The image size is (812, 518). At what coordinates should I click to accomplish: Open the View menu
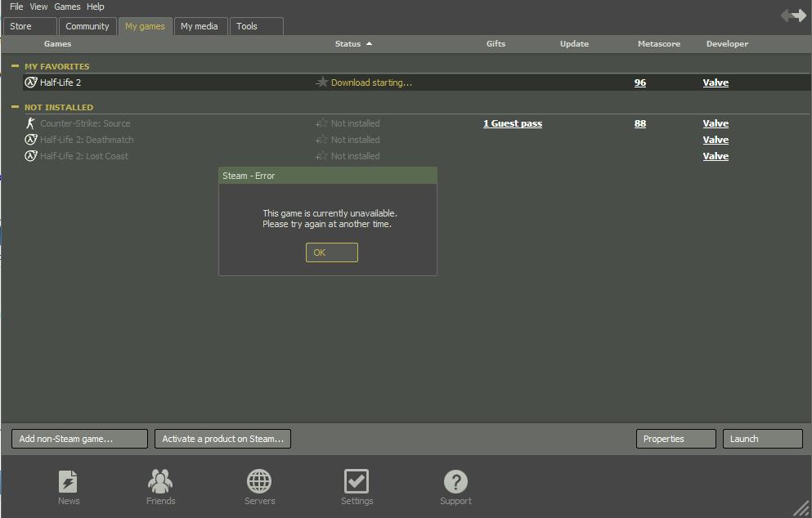38,7
